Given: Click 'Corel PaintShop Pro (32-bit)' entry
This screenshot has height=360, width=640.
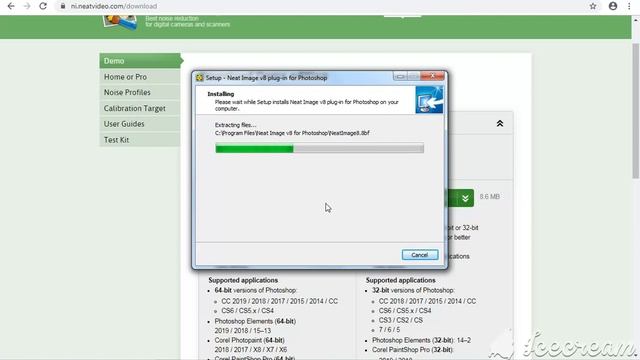Looking at the screenshot, I should (x=413, y=350).
